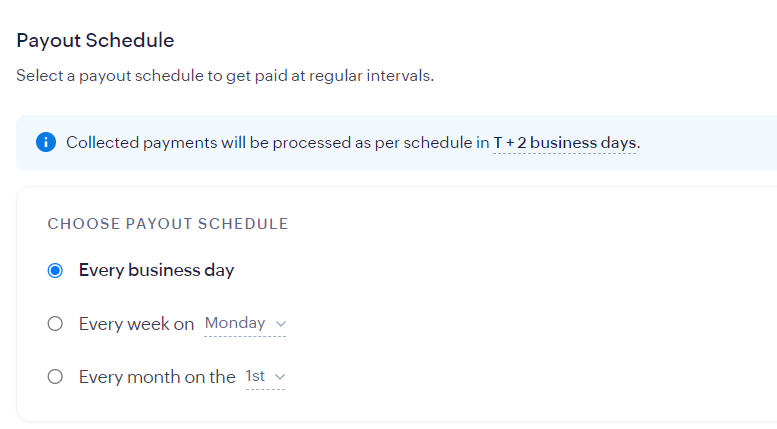Choose the Every month on the radio button
Screen dimensions: 777x429
56,377
